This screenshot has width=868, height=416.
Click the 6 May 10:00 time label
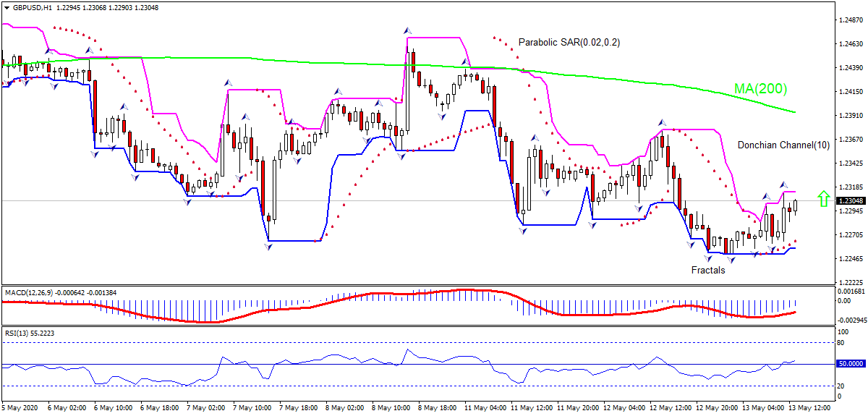[x=112, y=408]
